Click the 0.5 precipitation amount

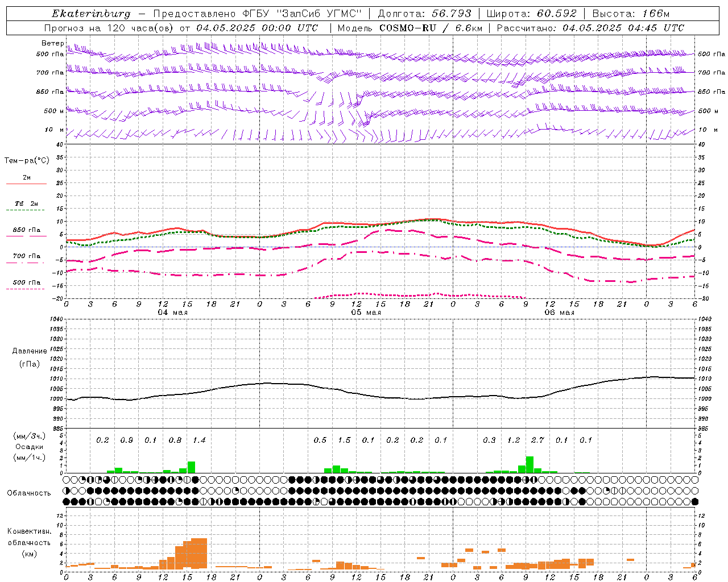point(320,440)
